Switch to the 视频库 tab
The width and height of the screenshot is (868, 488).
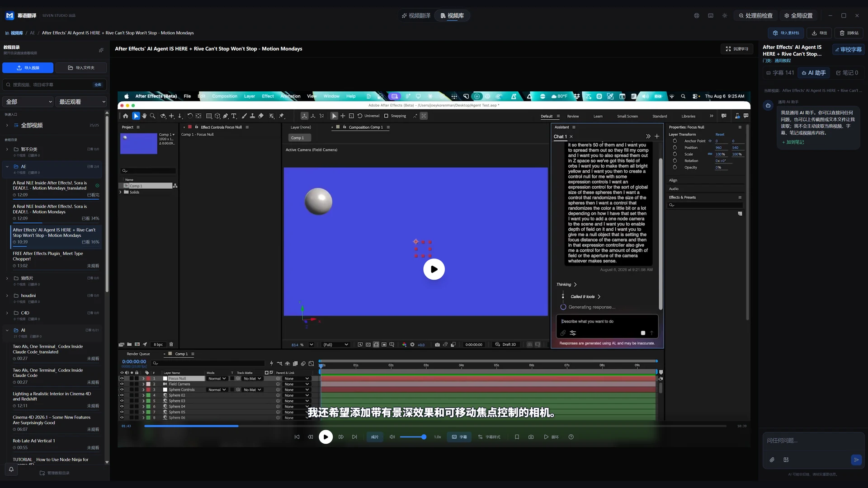pyautogui.click(x=452, y=16)
